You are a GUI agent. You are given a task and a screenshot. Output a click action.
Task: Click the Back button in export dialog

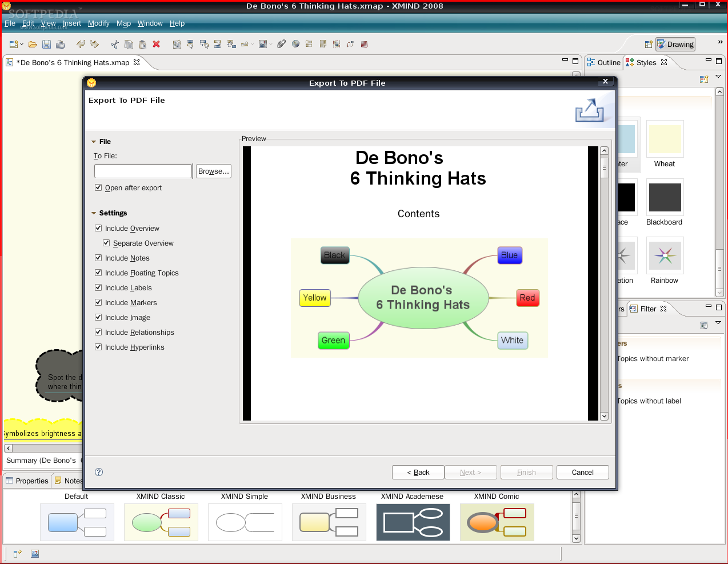pyautogui.click(x=418, y=473)
